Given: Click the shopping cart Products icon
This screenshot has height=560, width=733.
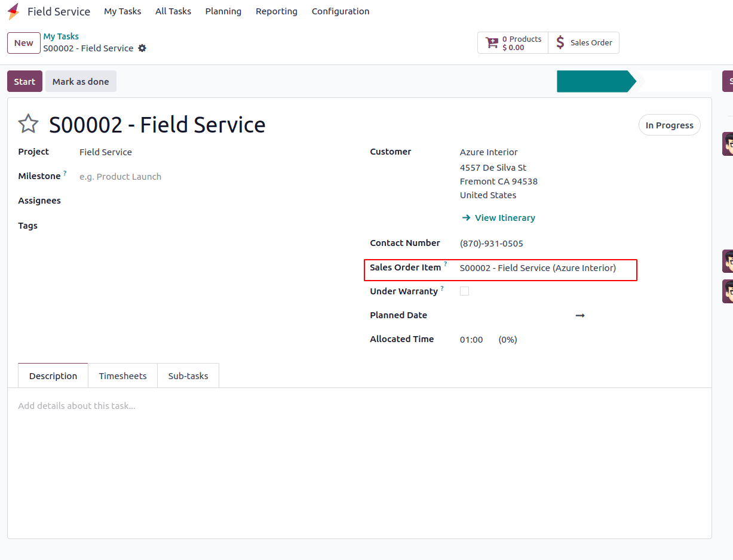Looking at the screenshot, I should [492, 42].
